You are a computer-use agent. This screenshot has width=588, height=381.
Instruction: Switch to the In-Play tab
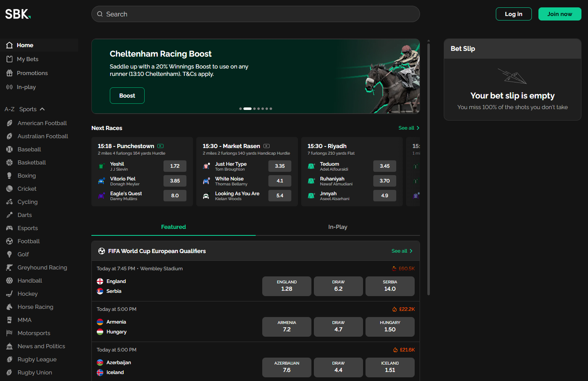click(338, 227)
